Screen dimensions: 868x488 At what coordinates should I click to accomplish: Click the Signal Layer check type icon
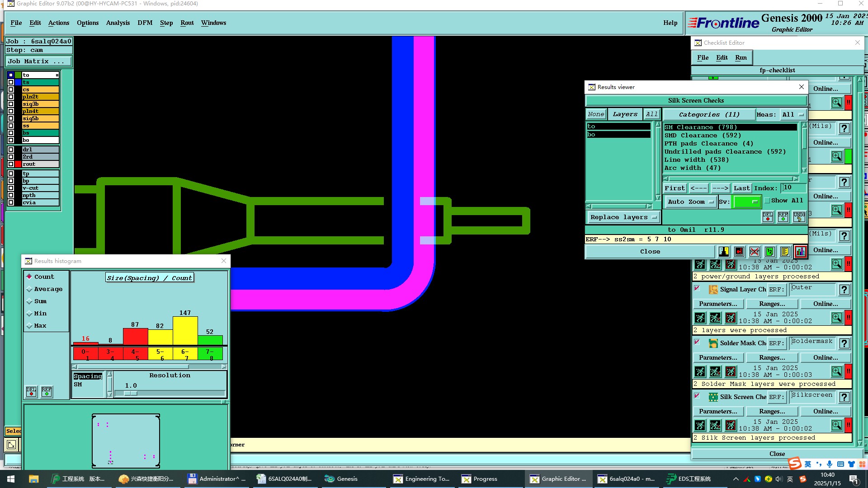[x=713, y=290]
